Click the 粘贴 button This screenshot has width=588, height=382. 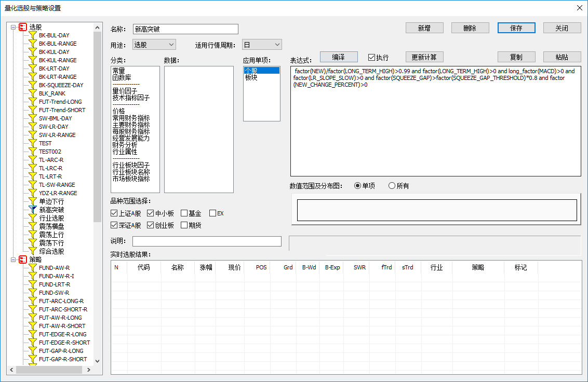pos(562,57)
